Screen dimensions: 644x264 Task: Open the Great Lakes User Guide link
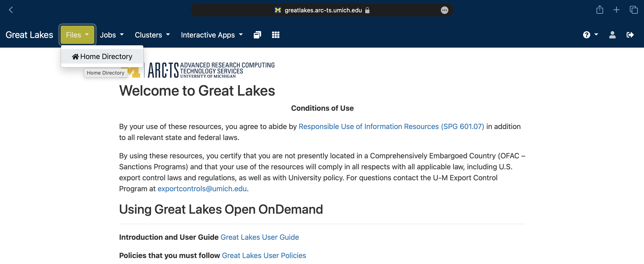(x=260, y=237)
